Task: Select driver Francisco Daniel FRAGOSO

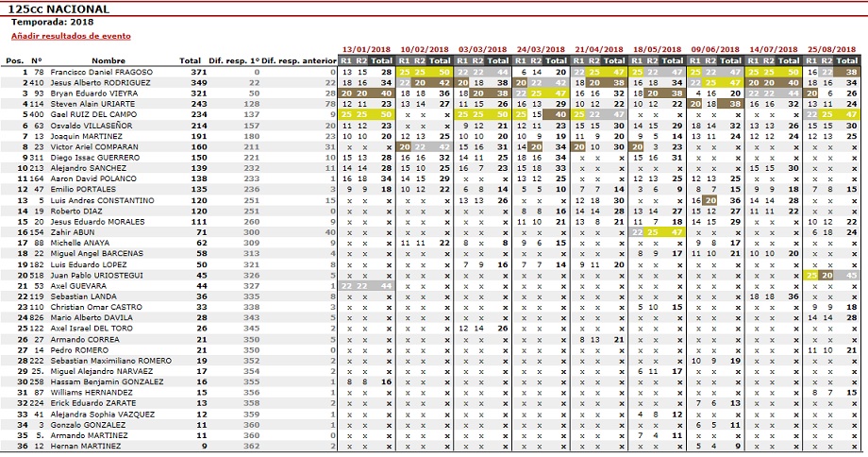Action: [x=102, y=72]
